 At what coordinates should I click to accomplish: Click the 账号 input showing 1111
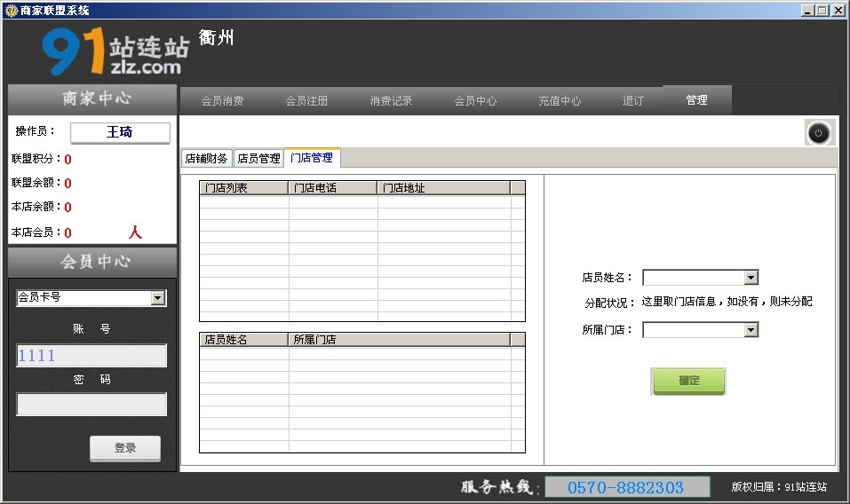tap(91, 356)
